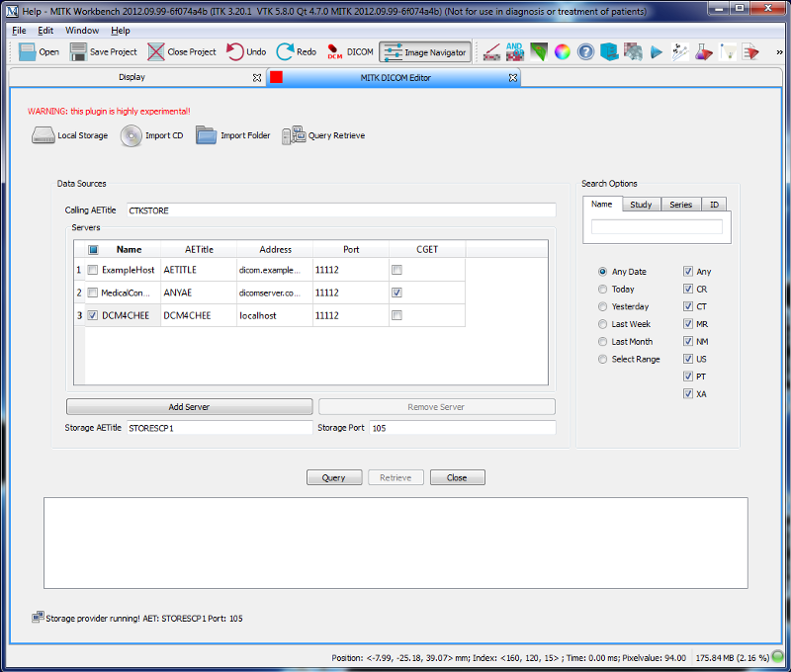Enable the ExampleHost server checkbox

tap(93, 270)
